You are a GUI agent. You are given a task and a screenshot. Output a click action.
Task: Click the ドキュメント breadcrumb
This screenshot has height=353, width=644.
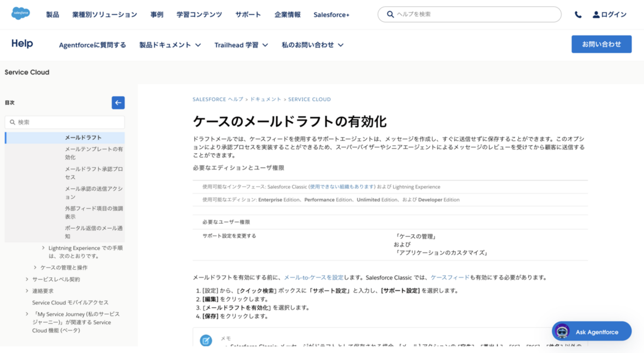266,100
